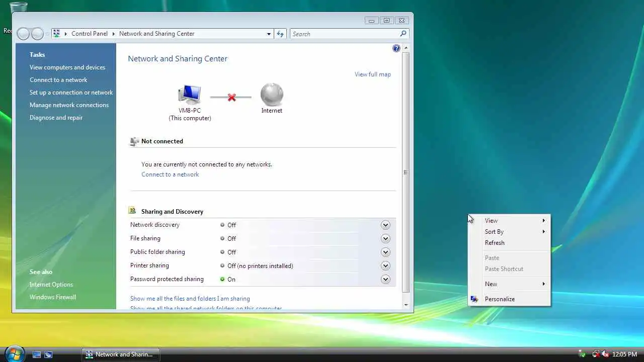
Task: Open the New submenu
Action: (x=509, y=284)
